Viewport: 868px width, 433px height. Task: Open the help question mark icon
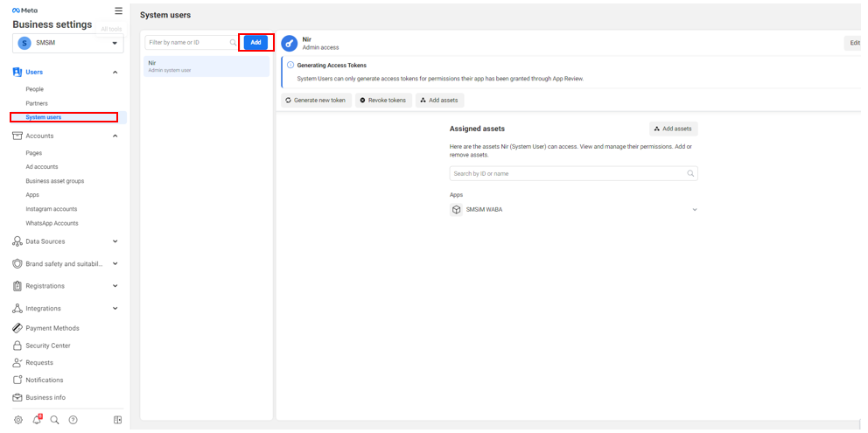[x=73, y=420]
